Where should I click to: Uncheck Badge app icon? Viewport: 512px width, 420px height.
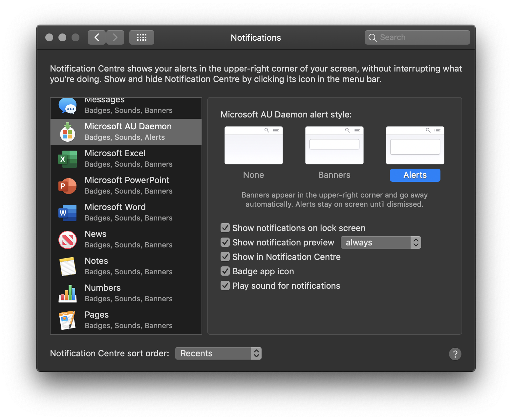(225, 271)
